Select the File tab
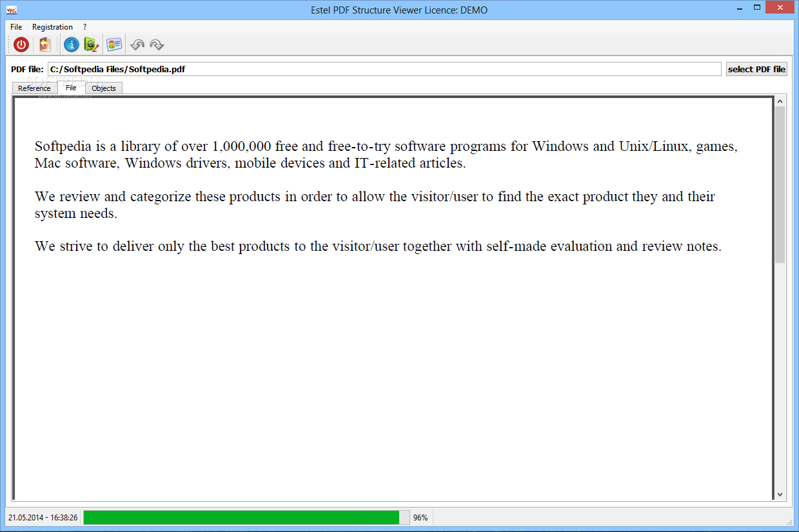The image size is (799, 532). [x=71, y=87]
